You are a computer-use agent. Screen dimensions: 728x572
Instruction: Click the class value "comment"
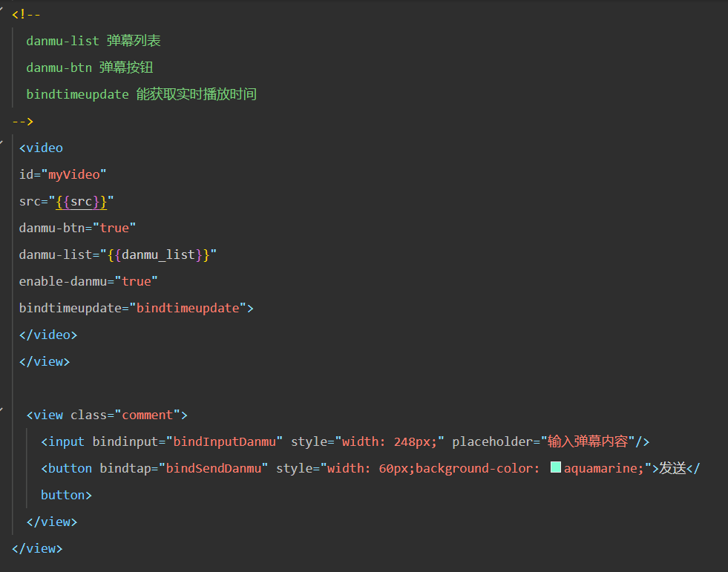point(147,415)
